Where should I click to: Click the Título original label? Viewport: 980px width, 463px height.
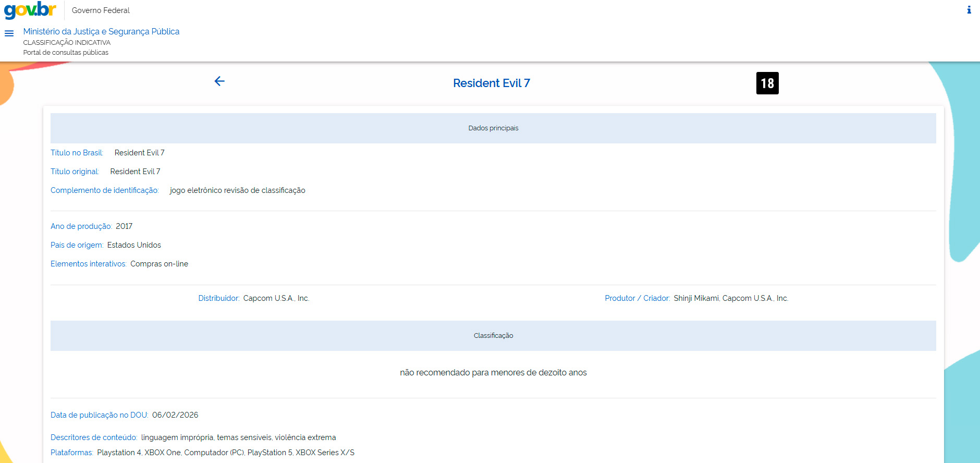point(75,172)
